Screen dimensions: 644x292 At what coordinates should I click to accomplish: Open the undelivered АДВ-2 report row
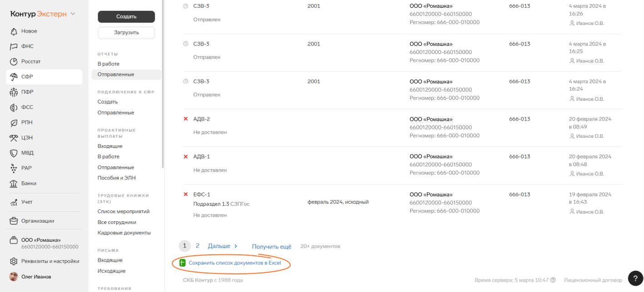tap(202, 119)
